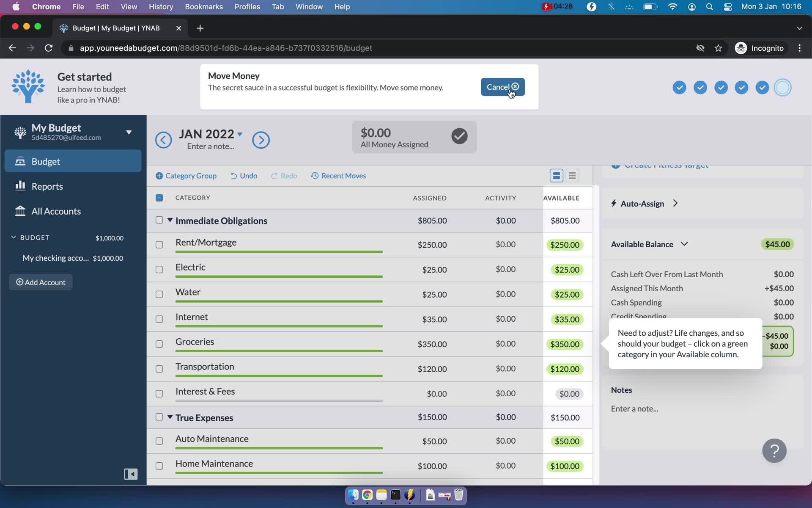This screenshot has width=812, height=508.
Task: Click the JAN 2022 month dropdown
Action: pos(211,133)
